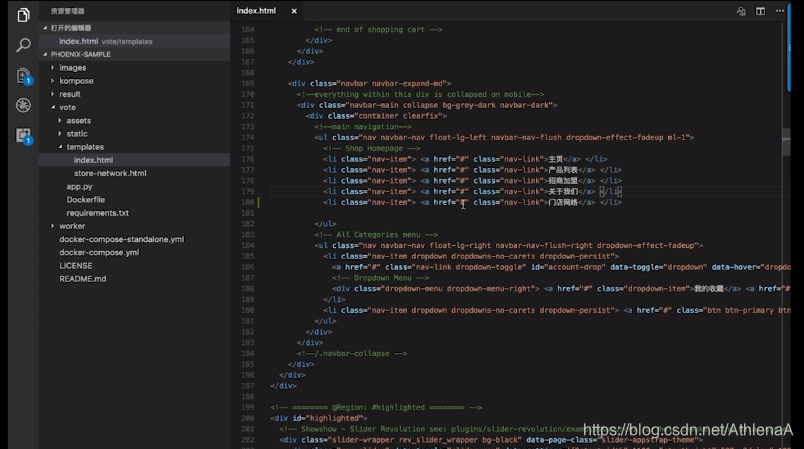
Task: Open the Extensions view icon
Action: tap(23, 135)
